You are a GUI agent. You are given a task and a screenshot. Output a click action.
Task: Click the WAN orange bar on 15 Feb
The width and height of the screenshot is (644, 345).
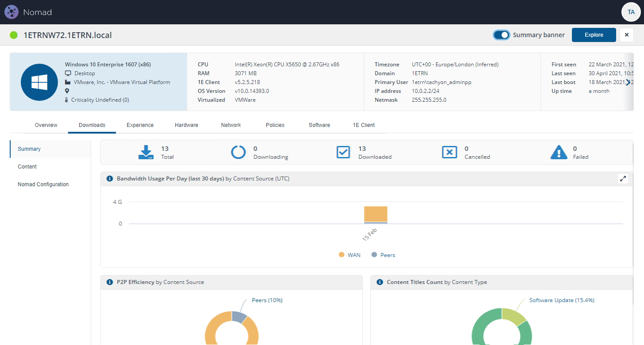click(x=376, y=214)
